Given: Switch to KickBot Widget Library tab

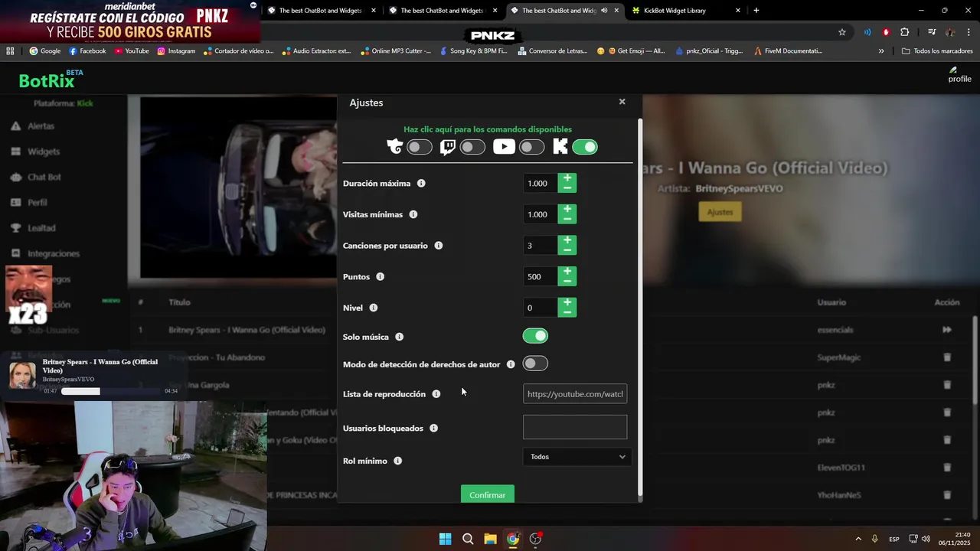Looking at the screenshot, I should [685, 11].
